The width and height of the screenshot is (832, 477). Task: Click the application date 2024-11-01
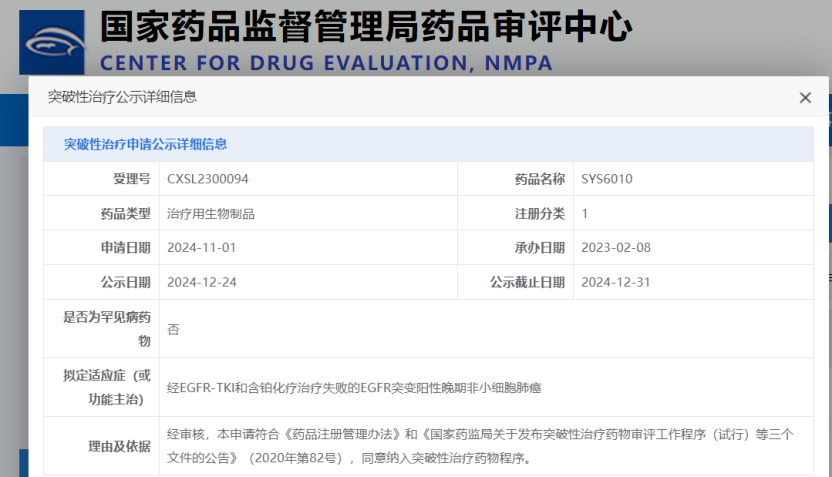(202, 248)
